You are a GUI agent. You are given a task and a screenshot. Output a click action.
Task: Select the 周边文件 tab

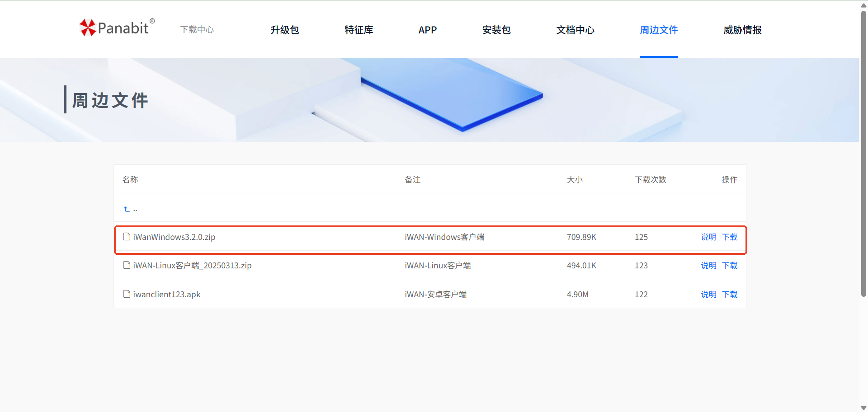coord(659,30)
